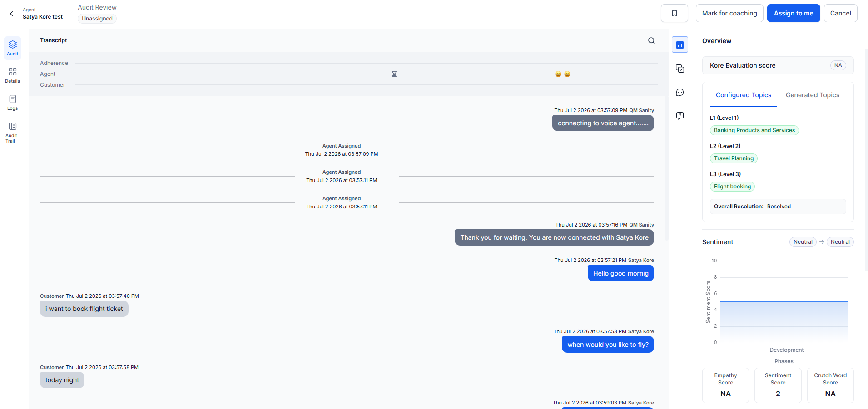868x409 pixels.
Task: Click the Development phase label under chart
Action: click(x=786, y=350)
